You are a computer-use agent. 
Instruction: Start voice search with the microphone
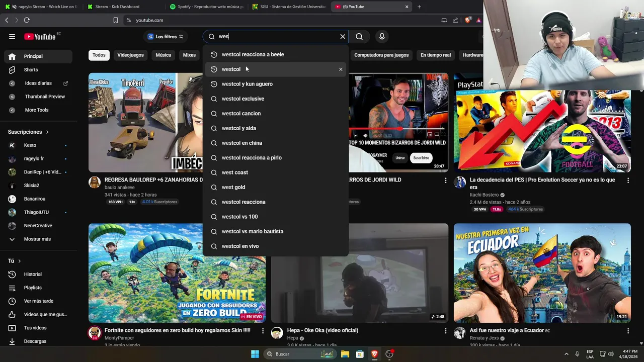(x=382, y=36)
